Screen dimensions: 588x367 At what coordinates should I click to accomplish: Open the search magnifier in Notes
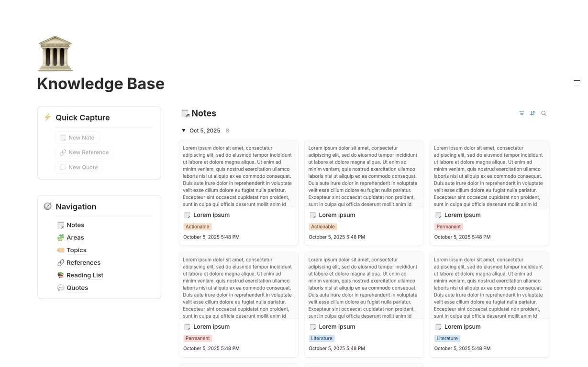coord(544,113)
